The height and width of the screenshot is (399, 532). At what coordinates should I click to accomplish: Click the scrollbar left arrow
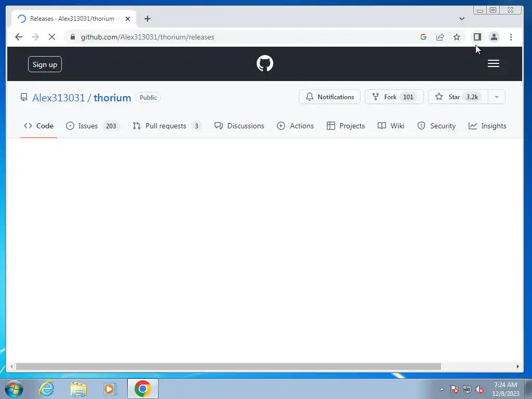[x=11, y=366]
